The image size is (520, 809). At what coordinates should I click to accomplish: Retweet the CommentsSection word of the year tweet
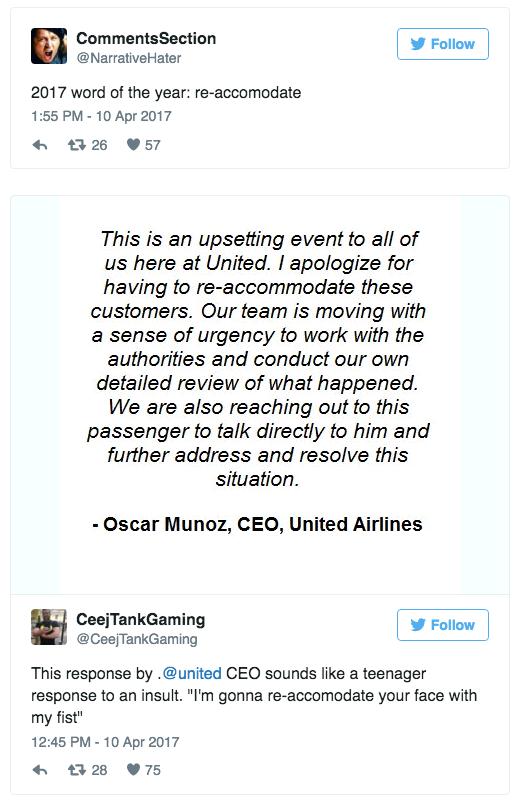(77, 145)
